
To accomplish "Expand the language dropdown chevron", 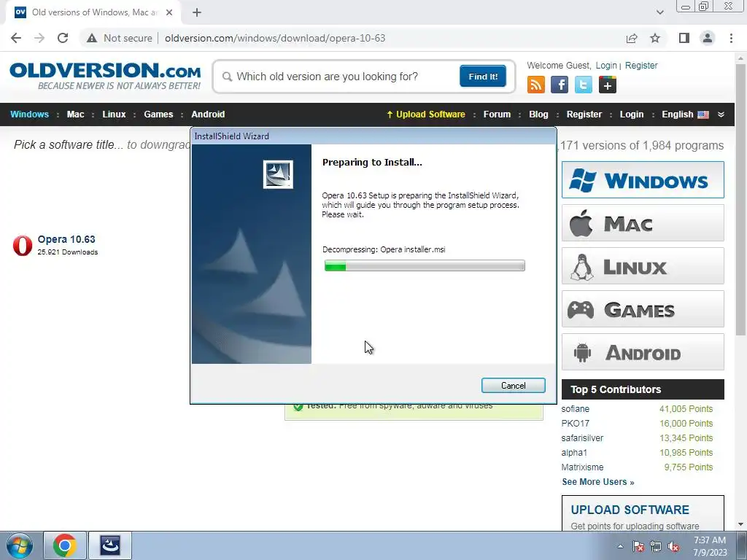I will coord(721,114).
